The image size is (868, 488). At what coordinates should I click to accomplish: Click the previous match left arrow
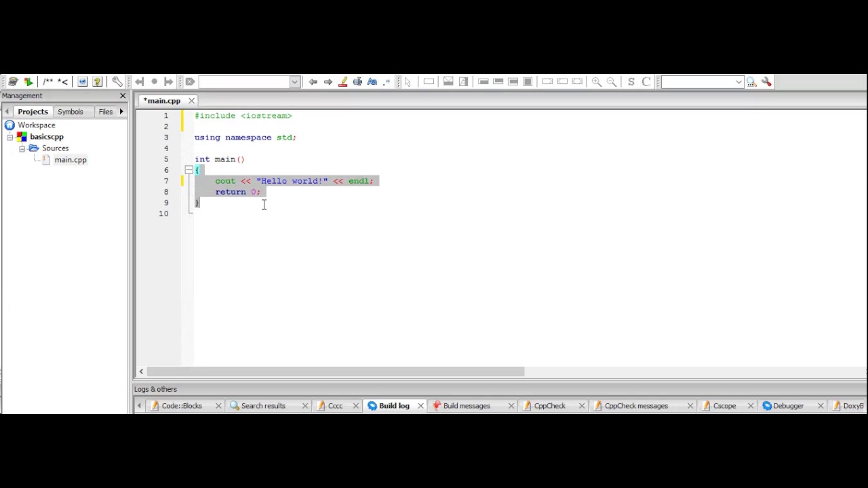[313, 81]
